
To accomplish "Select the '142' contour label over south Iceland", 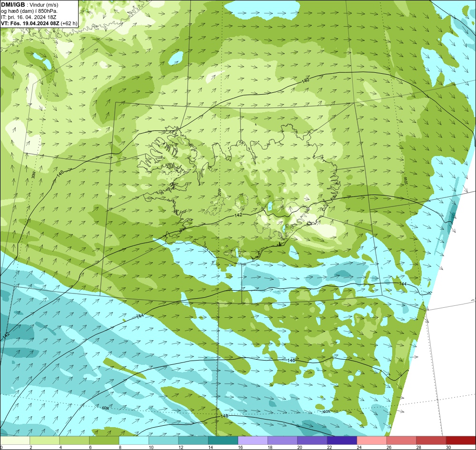I will (238, 215).
